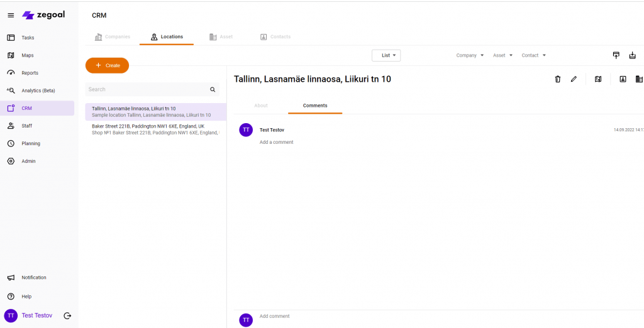The height and width of the screenshot is (328, 644).
Task: Open the map icon in location header
Action: pos(598,79)
